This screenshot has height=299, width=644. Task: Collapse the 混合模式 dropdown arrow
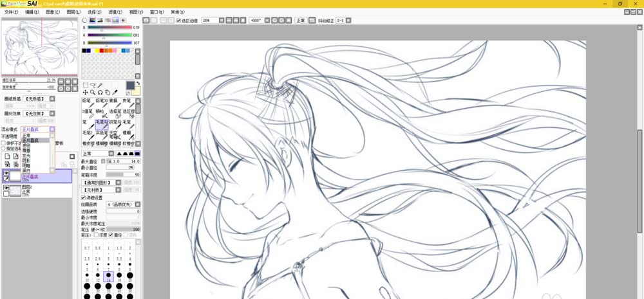[52, 129]
